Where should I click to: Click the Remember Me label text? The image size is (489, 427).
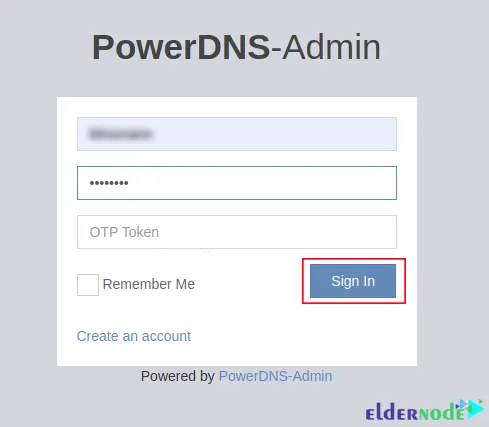tap(149, 284)
